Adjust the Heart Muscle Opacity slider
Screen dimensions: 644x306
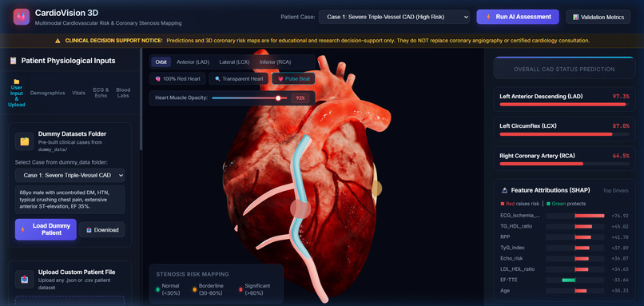[x=249, y=98]
